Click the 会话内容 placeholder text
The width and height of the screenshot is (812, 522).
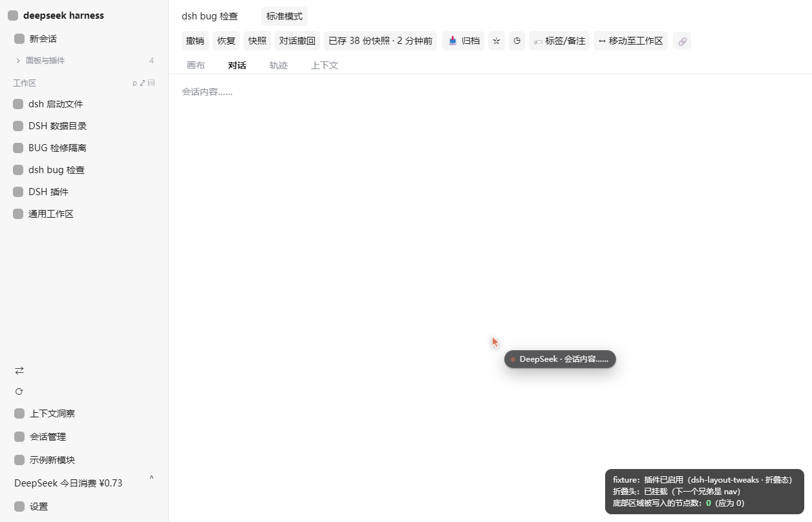(x=207, y=92)
